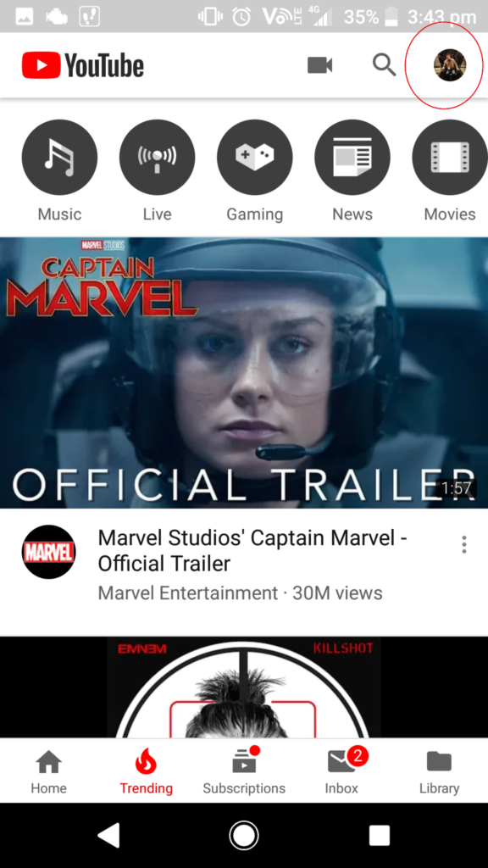The image size is (488, 868).
Task: Switch to the Library tab
Action: pos(440,771)
